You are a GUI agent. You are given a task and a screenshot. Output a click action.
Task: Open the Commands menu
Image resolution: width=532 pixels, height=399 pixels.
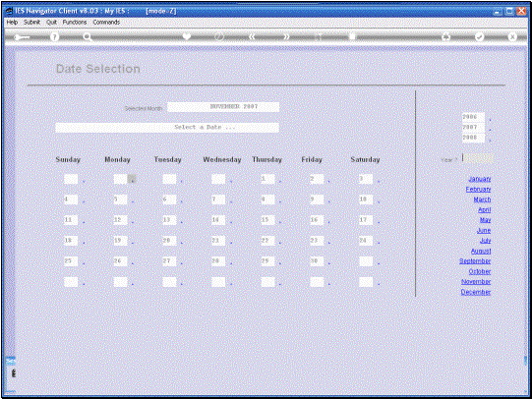tap(106, 22)
